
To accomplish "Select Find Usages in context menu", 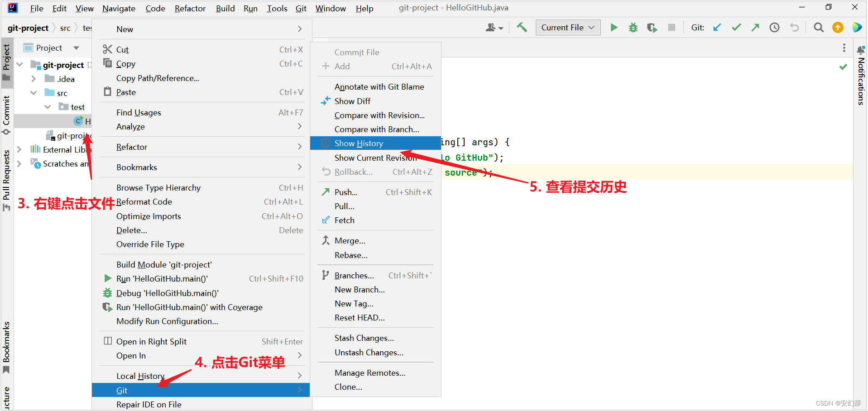I will (x=202, y=112).
